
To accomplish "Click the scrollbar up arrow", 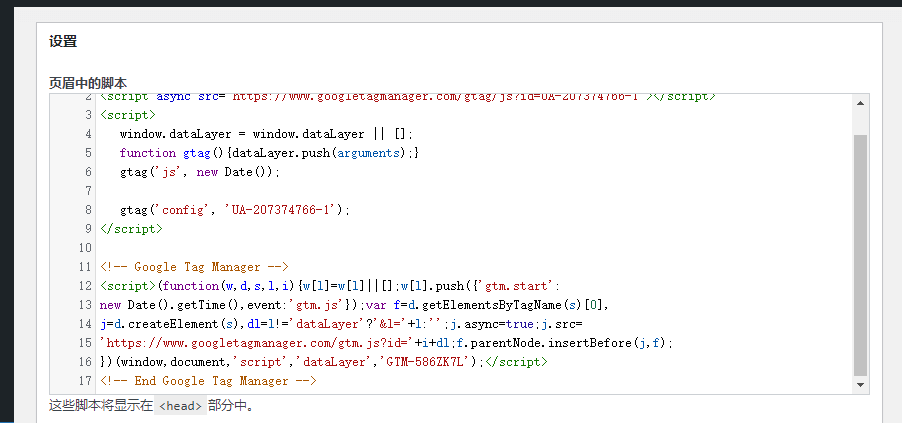I will tap(861, 103).
